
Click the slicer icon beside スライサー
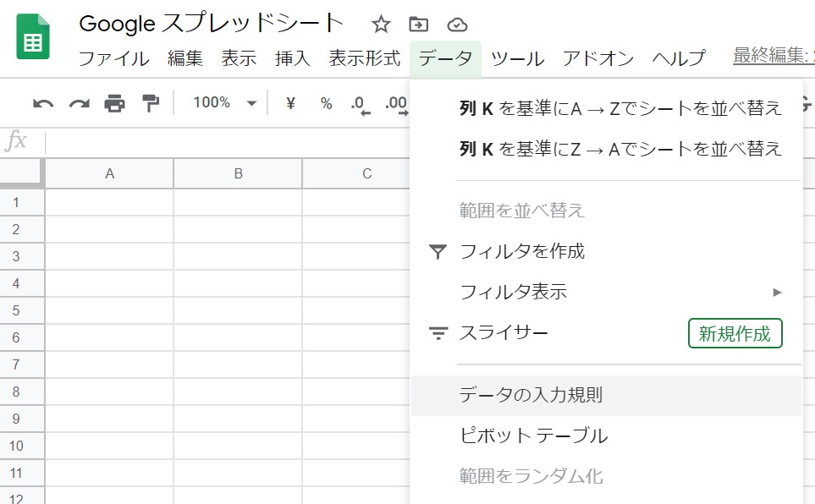438,333
